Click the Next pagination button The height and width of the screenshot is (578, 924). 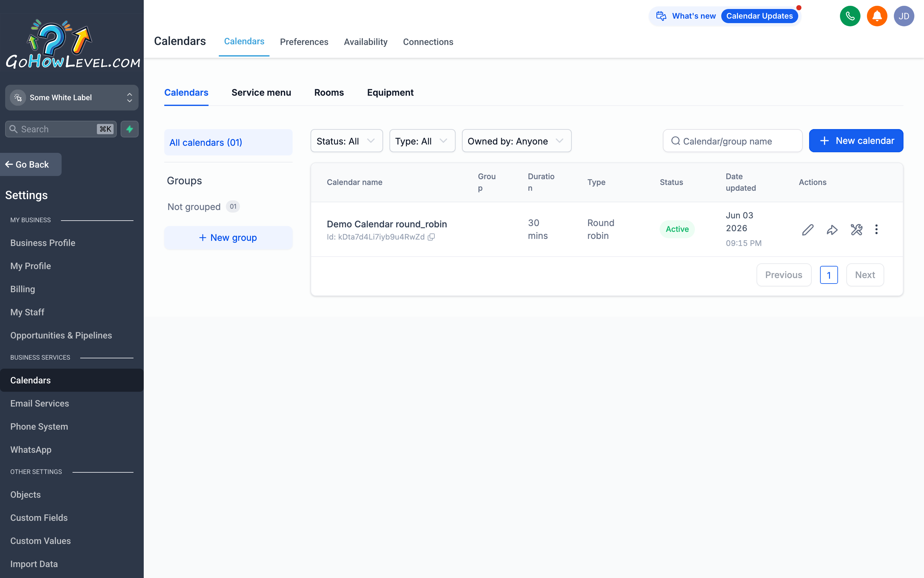[x=865, y=275]
